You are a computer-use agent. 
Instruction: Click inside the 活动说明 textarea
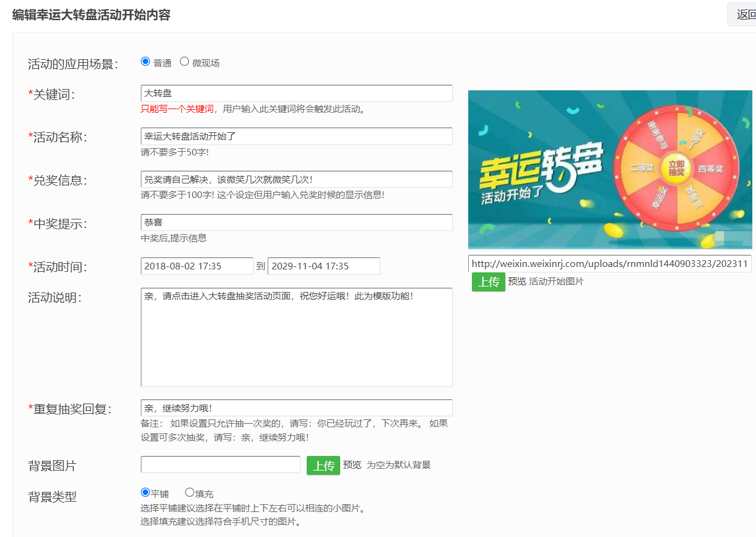click(296, 337)
